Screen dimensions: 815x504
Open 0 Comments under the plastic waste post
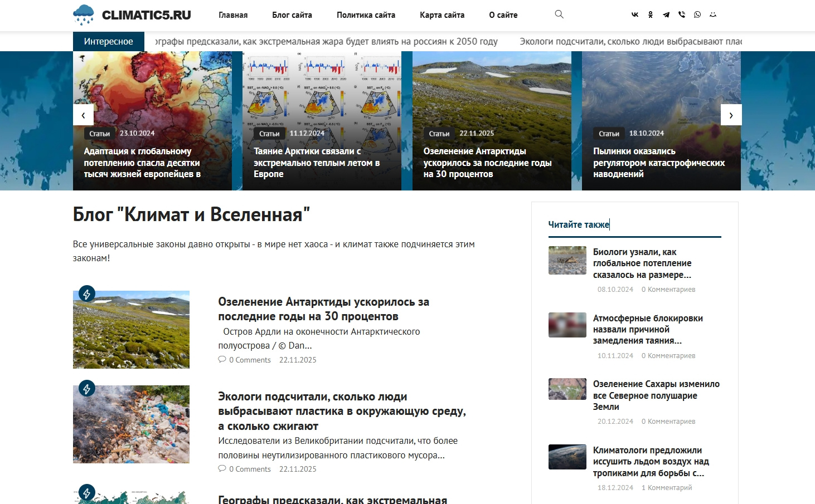click(x=245, y=469)
